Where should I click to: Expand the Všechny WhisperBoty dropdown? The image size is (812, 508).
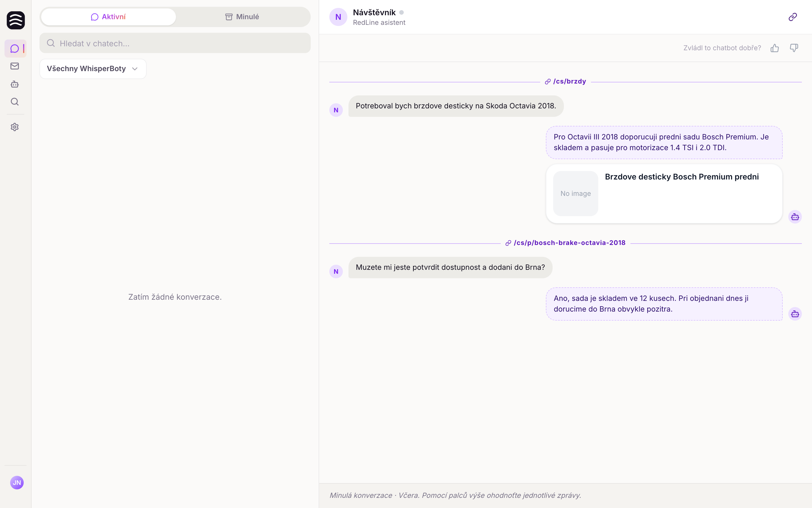point(93,69)
